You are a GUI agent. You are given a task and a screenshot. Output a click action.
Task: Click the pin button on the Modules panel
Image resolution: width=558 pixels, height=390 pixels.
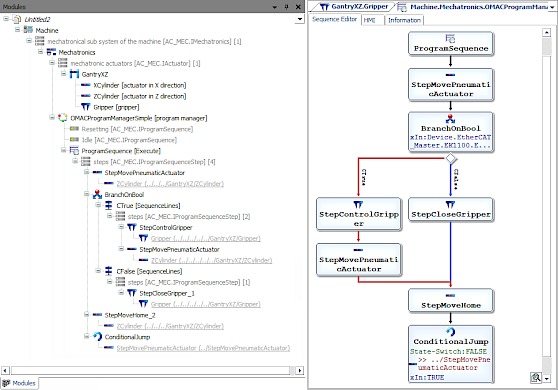[286, 7]
